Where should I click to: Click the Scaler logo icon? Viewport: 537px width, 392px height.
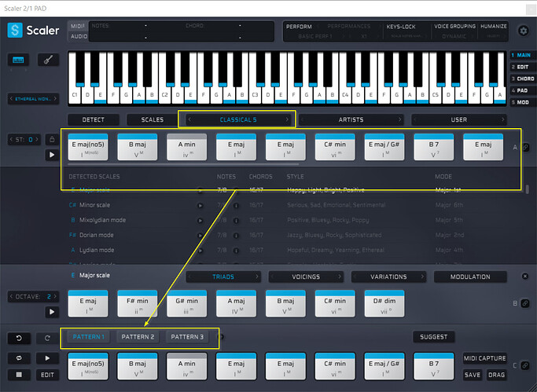[x=15, y=30]
